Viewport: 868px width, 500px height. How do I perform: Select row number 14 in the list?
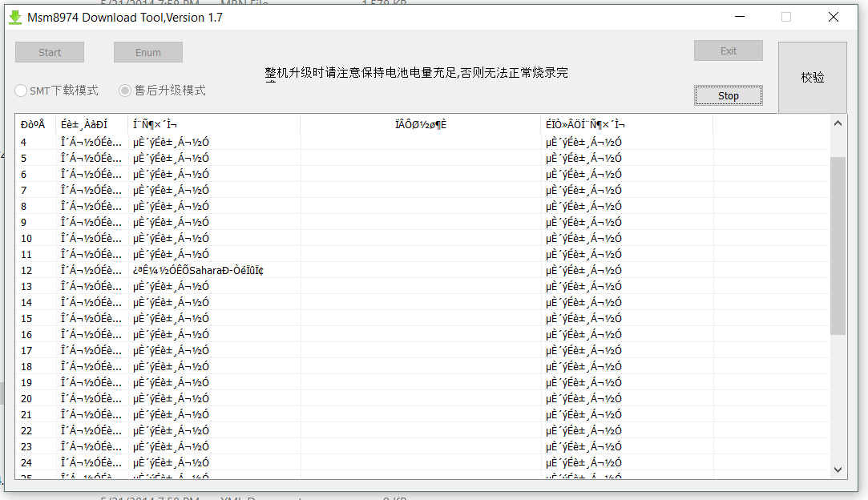(422, 303)
